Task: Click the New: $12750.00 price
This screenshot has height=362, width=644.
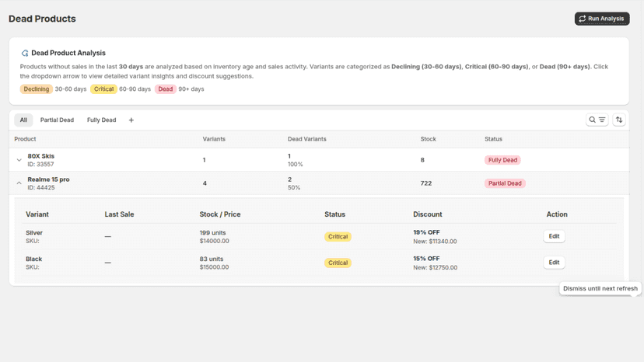Action: [435, 267]
